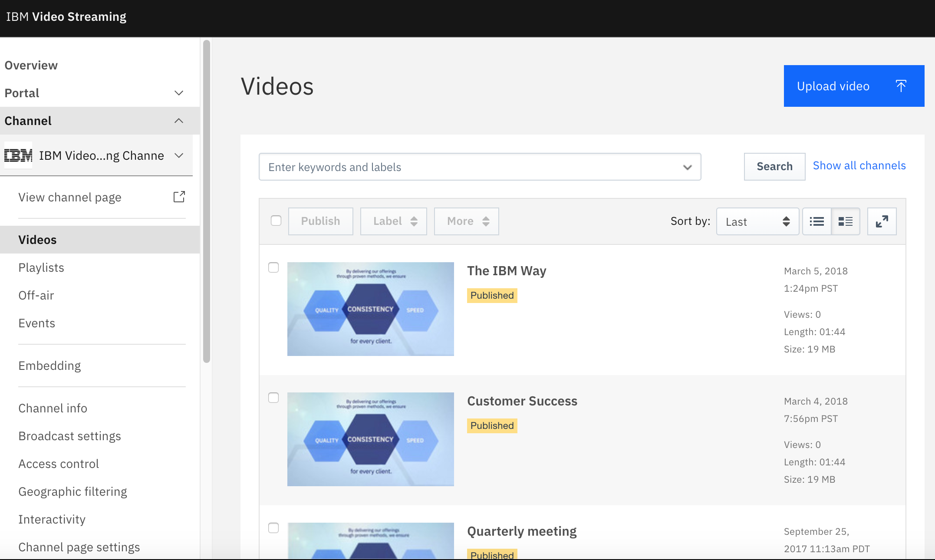This screenshot has width=935, height=560.
Task: Click the IBM Video Streaming header logo
Action: [66, 16]
